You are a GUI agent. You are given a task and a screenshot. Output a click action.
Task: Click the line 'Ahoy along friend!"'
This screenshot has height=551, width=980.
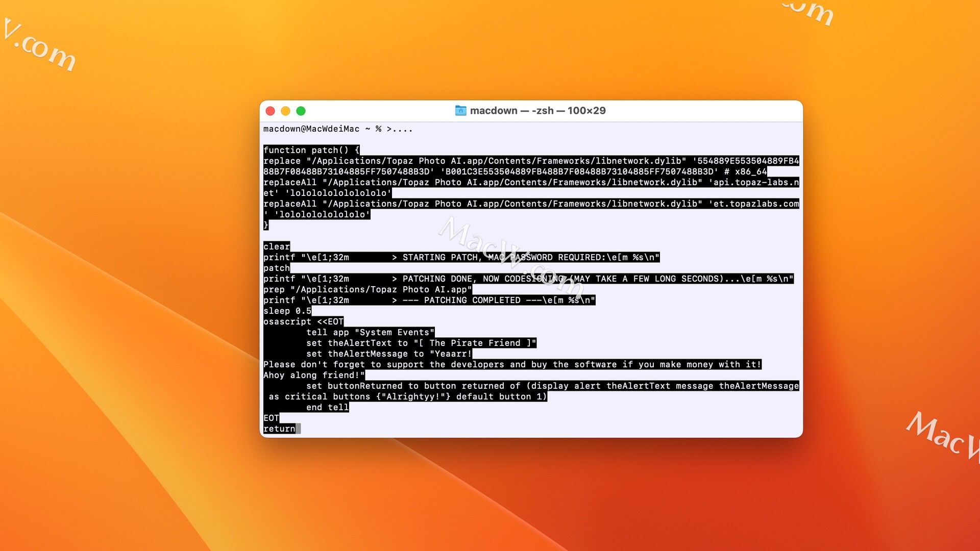point(314,375)
